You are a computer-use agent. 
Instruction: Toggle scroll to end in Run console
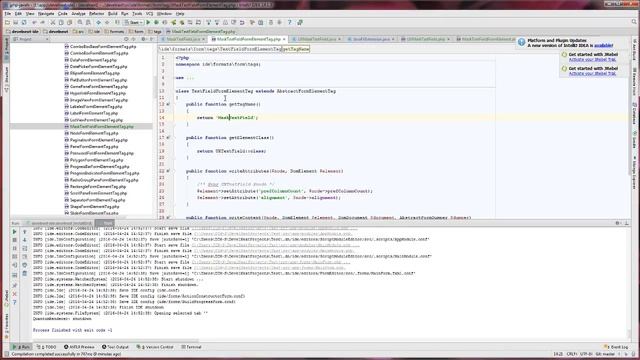[24, 257]
